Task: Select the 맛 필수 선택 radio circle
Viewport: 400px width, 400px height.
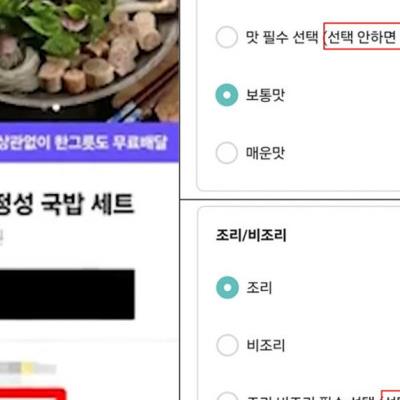Action: pos(227,37)
